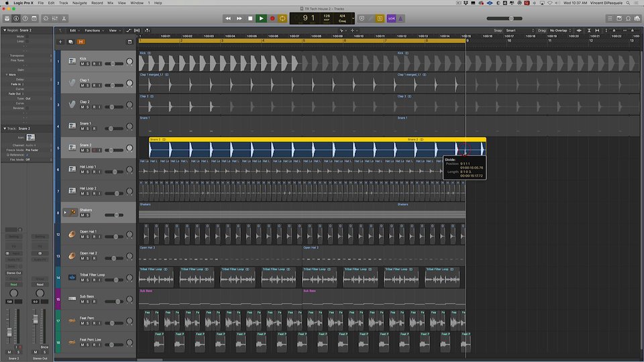This screenshot has width=644, height=362.
Task: Open the Record menu
Action: (x=97, y=3)
